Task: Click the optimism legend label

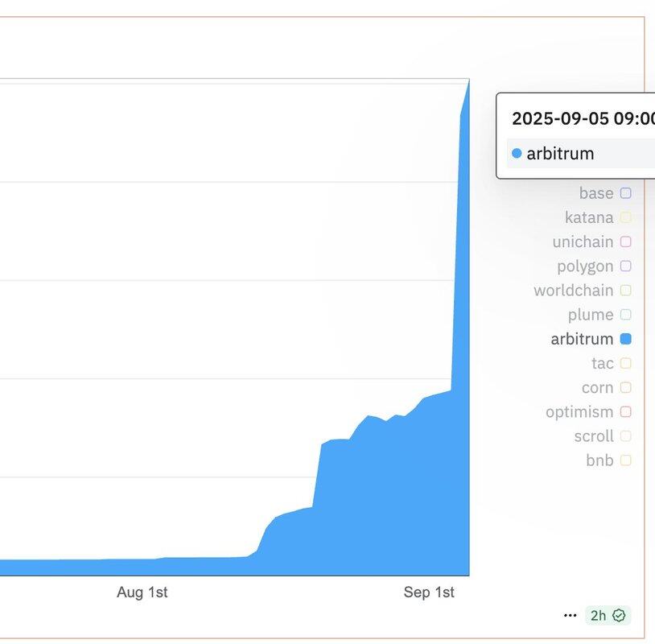Action: click(579, 412)
